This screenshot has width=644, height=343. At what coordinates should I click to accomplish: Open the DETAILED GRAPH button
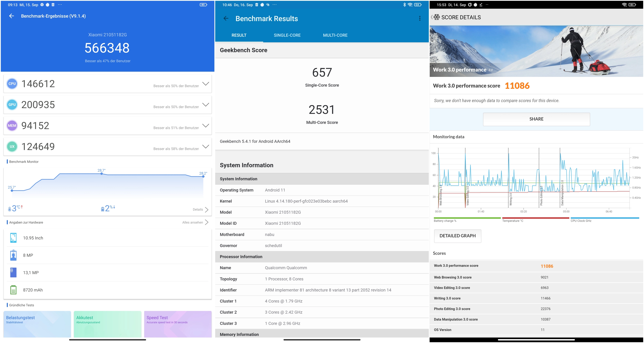[x=458, y=236]
